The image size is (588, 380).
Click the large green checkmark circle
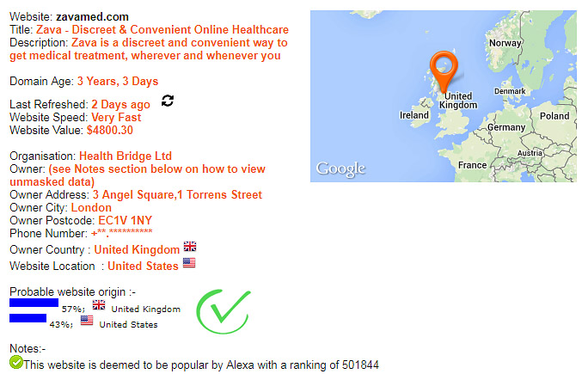[x=224, y=311]
